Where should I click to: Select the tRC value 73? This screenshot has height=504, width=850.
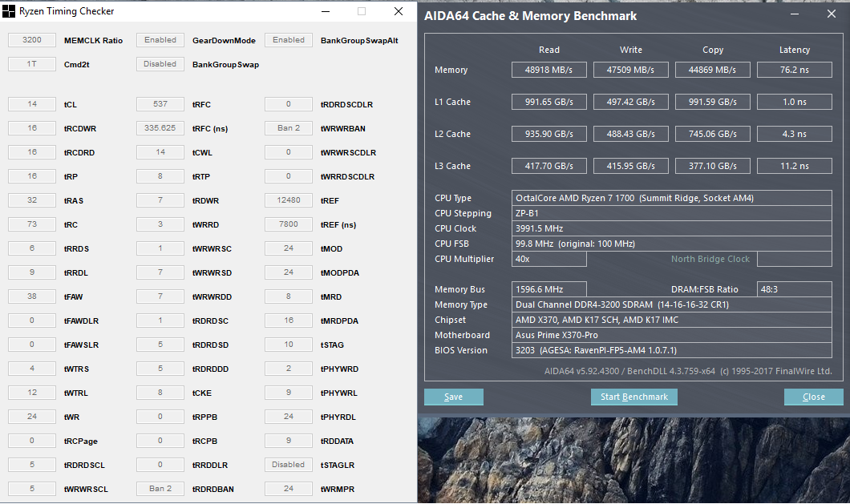pyautogui.click(x=32, y=224)
